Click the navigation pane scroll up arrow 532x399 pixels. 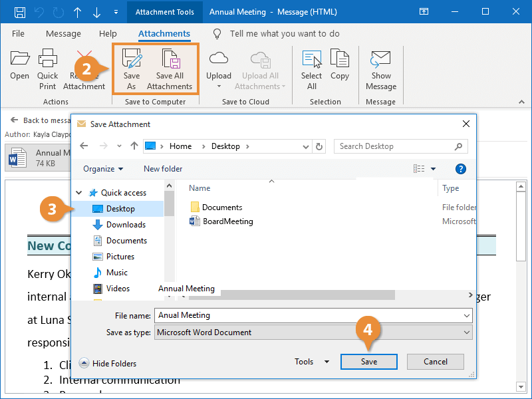click(x=169, y=186)
